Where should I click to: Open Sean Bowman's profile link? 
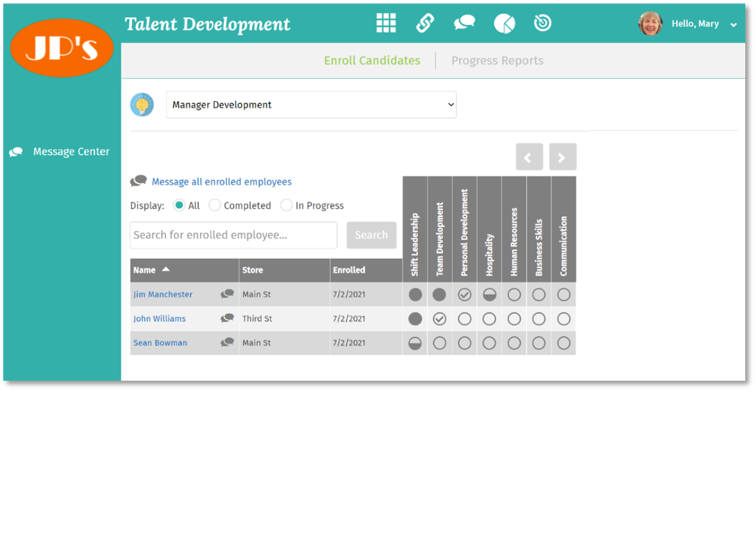(160, 342)
